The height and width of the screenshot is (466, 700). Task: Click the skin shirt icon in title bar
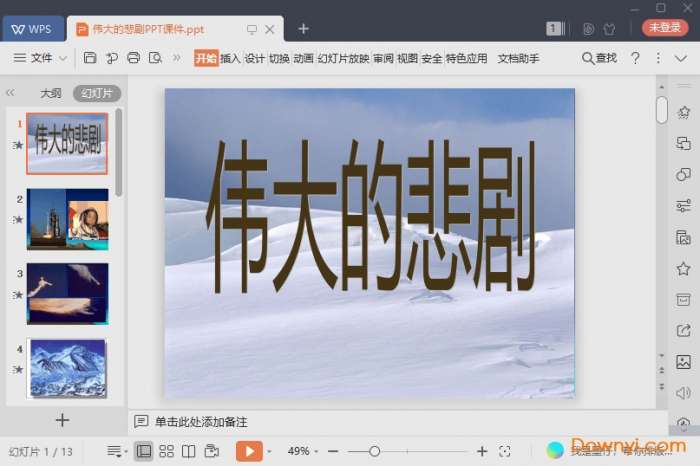(609, 29)
